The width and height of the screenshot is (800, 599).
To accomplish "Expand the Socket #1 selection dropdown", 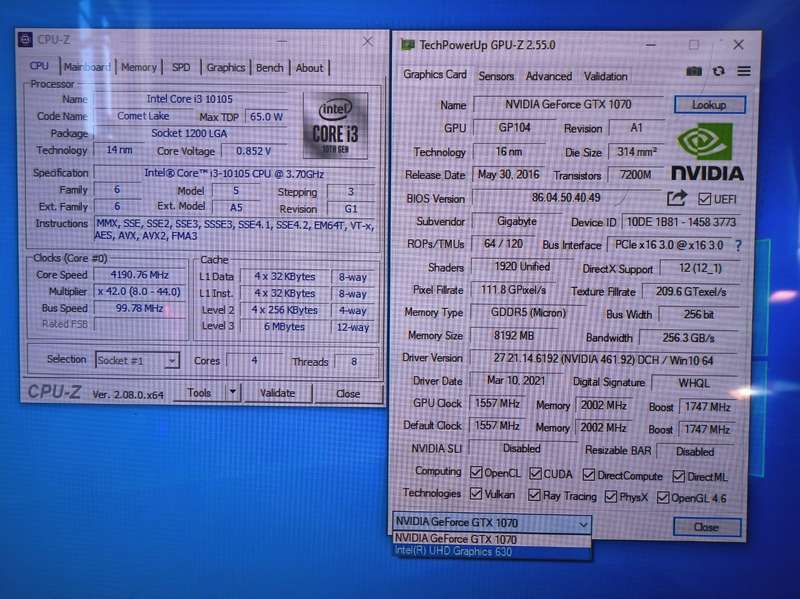I will pyautogui.click(x=172, y=360).
